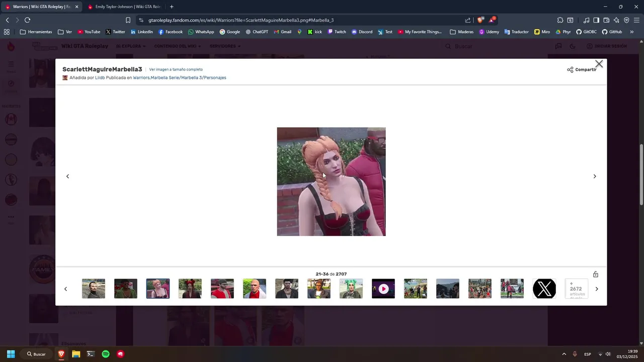Click the address bar URL
644x362 pixels.
point(241,20)
